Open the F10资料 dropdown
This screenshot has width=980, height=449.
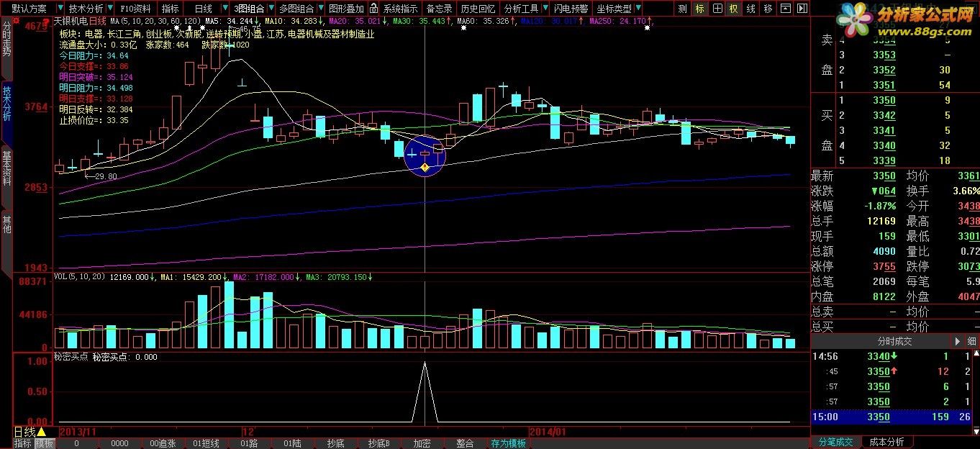tap(135, 9)
